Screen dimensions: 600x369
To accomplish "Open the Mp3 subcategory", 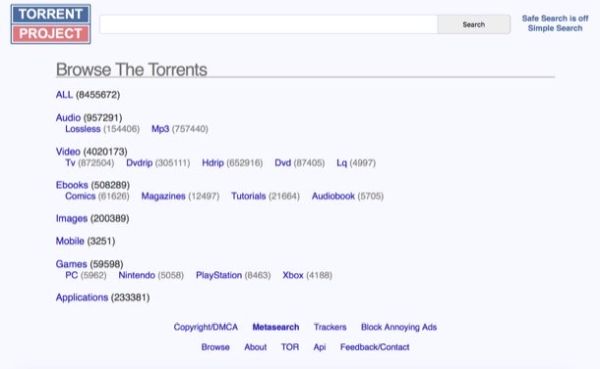I will click(x=160, y=129).
